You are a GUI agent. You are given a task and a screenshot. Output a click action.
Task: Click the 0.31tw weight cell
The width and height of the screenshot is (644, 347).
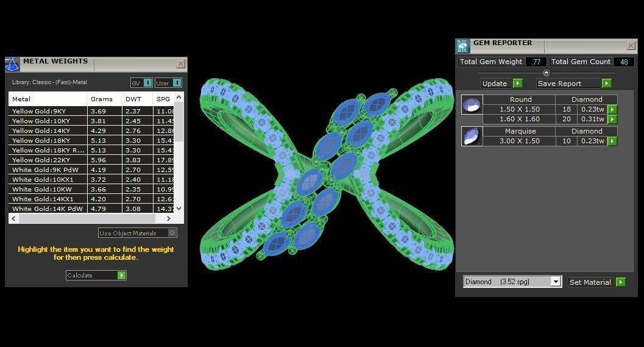[592, 120]
